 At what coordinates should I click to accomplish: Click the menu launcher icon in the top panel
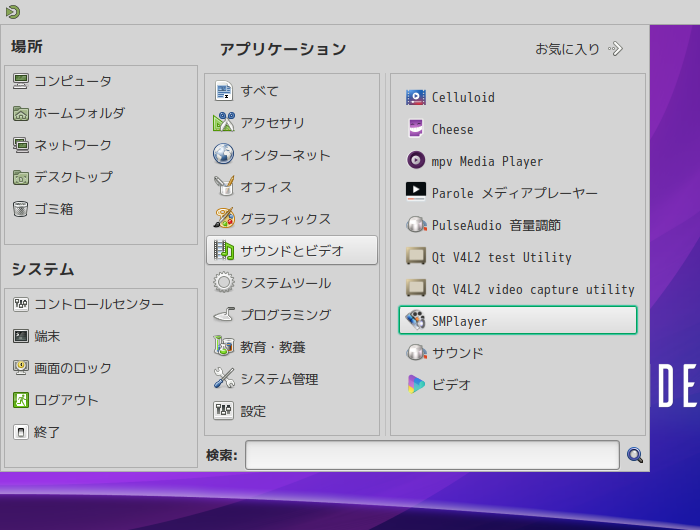coord(12,12)
